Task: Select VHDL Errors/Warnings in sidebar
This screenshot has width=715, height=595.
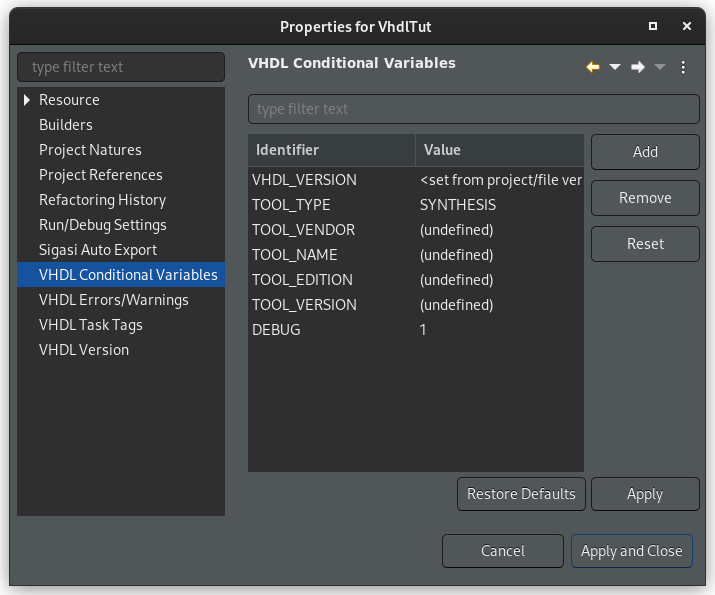Action: (113, 300)
